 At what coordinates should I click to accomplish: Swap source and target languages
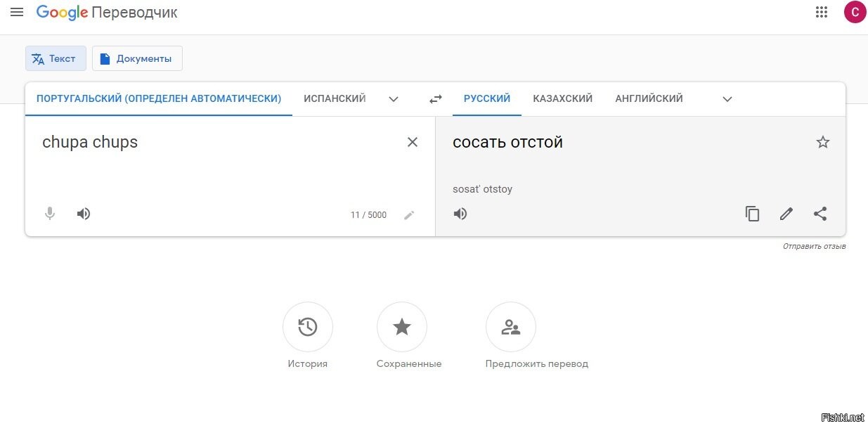point(436,99)
